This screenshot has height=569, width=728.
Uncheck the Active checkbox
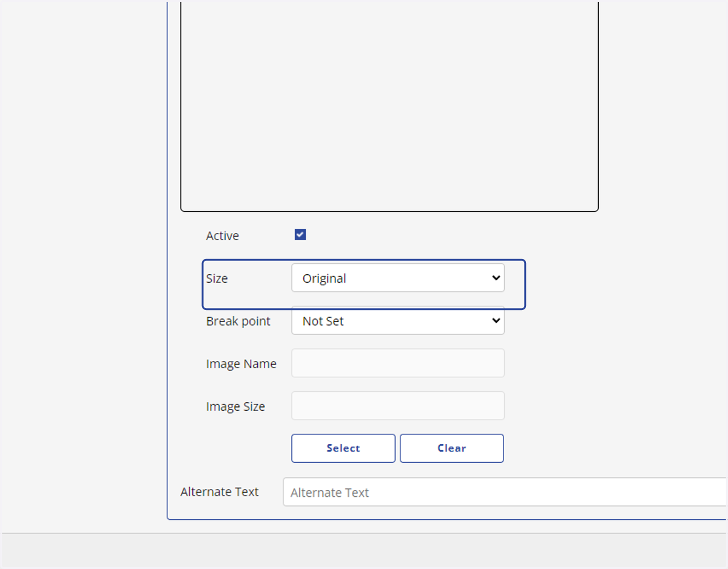pos(300,235)
